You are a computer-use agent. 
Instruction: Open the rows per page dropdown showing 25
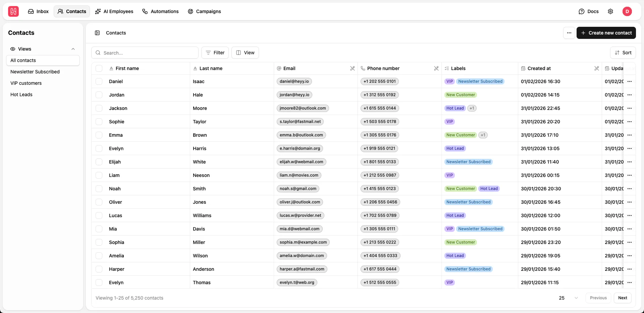[x=569, y=298]
